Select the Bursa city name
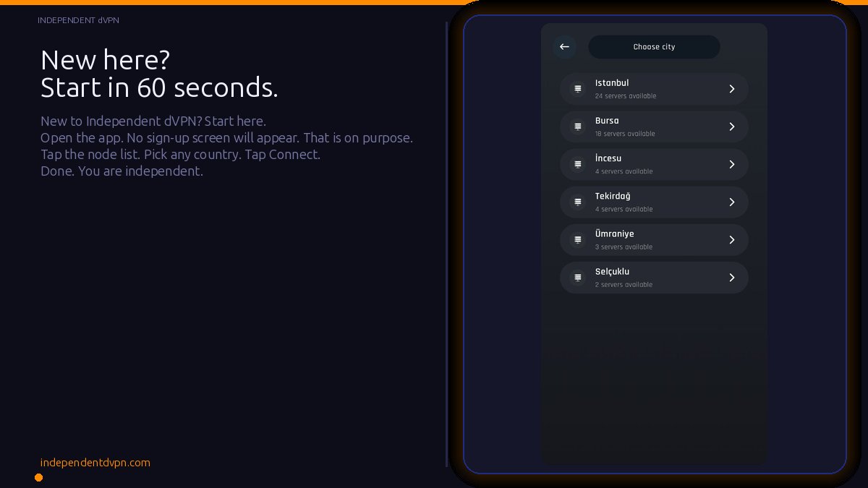The image size is (868, 488). pyautogui.click(x=607, y=121)
